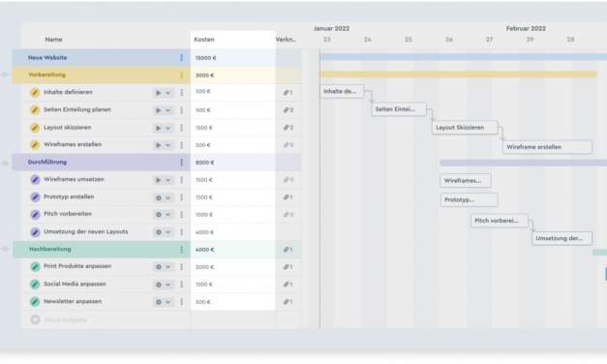Click Februar 2022 month label

click(x=526, y=29)
